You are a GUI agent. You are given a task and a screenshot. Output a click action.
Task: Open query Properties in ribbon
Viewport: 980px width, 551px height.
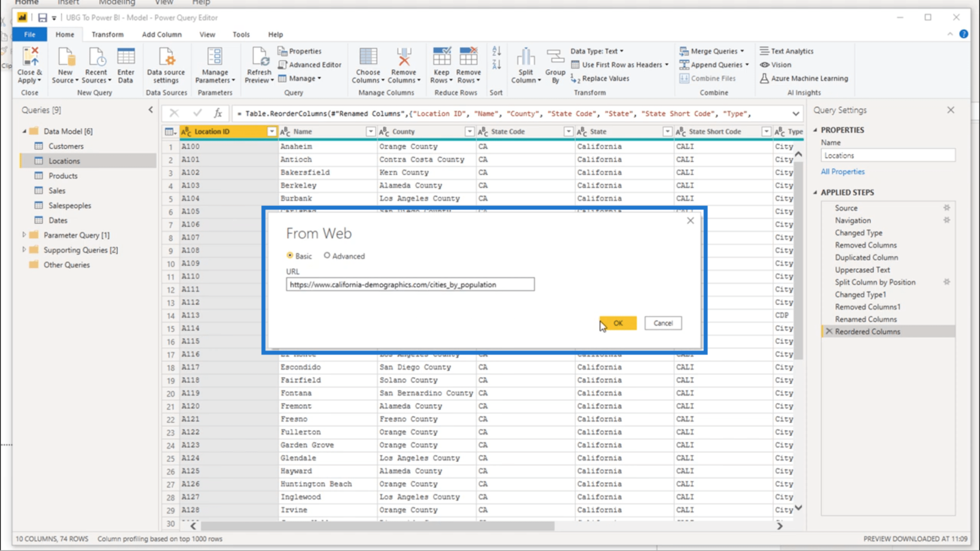tap(300, 51)
